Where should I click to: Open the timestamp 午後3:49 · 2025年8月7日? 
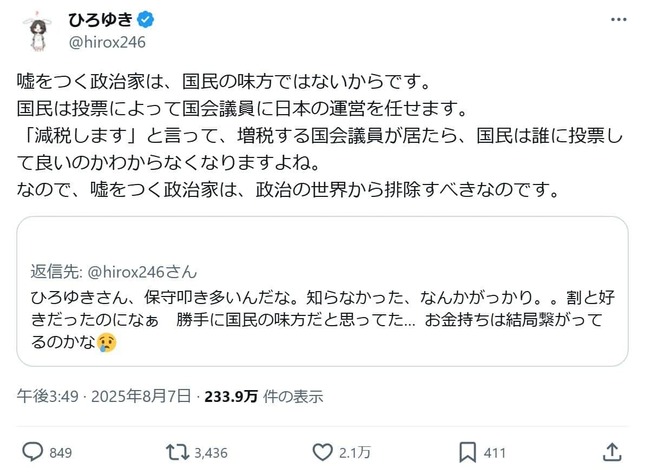click(106, 396)
